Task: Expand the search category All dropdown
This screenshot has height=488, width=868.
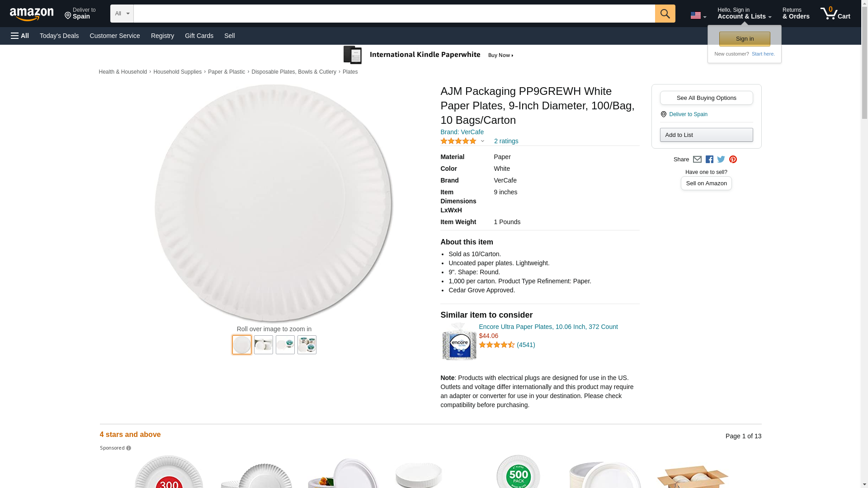Action: tap(122, 14)
